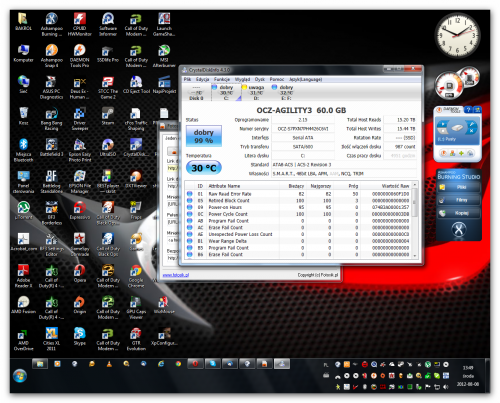
Task: Select the 'Power Cycle Count' row
Action: [298, 214]
